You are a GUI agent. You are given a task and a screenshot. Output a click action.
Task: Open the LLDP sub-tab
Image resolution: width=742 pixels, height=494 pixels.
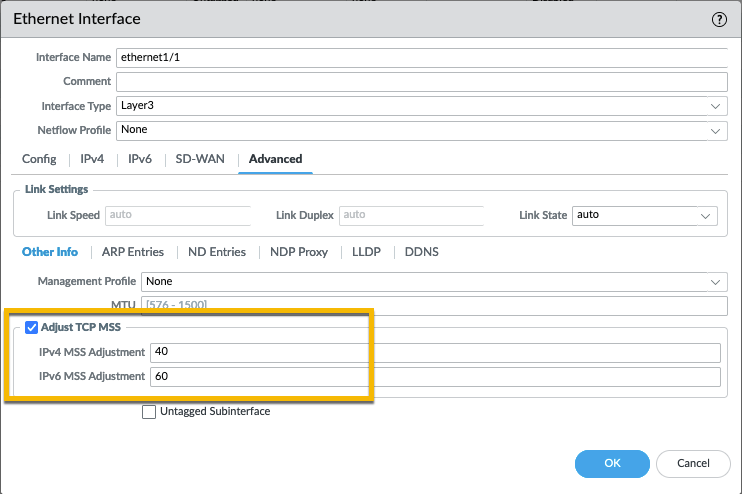pos(366,252)
